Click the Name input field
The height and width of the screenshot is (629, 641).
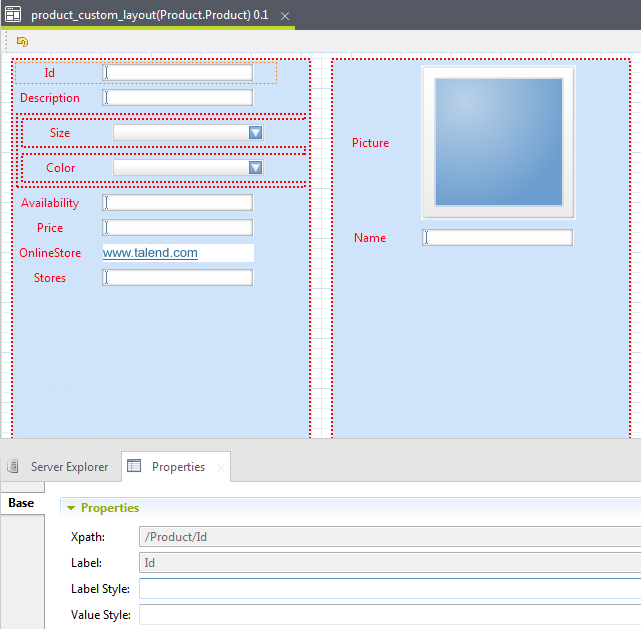(x=498, y=238)
